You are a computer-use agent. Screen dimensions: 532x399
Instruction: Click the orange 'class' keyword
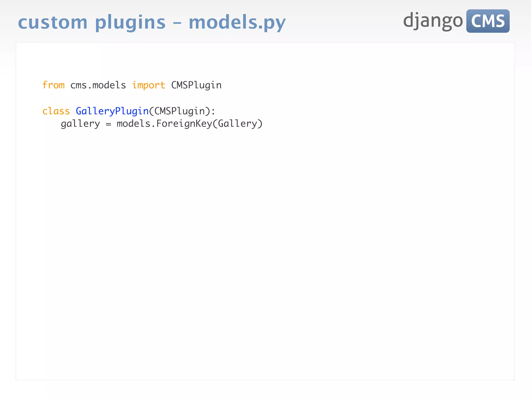tap(56, 111)
